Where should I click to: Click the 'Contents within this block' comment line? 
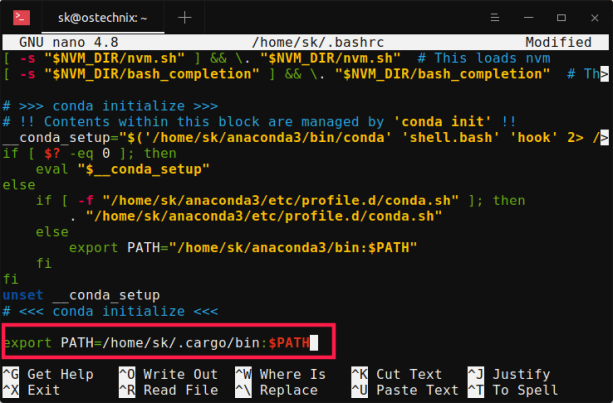pos(259,122)
